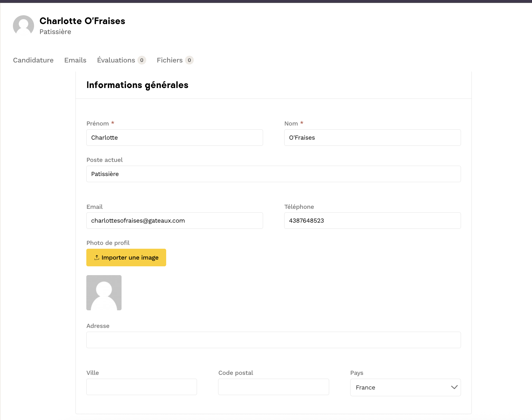The height and width of the screenshot is (420, 532).
Task: Click the Nom field containing O'Fraises
Action: pos(372,138)
